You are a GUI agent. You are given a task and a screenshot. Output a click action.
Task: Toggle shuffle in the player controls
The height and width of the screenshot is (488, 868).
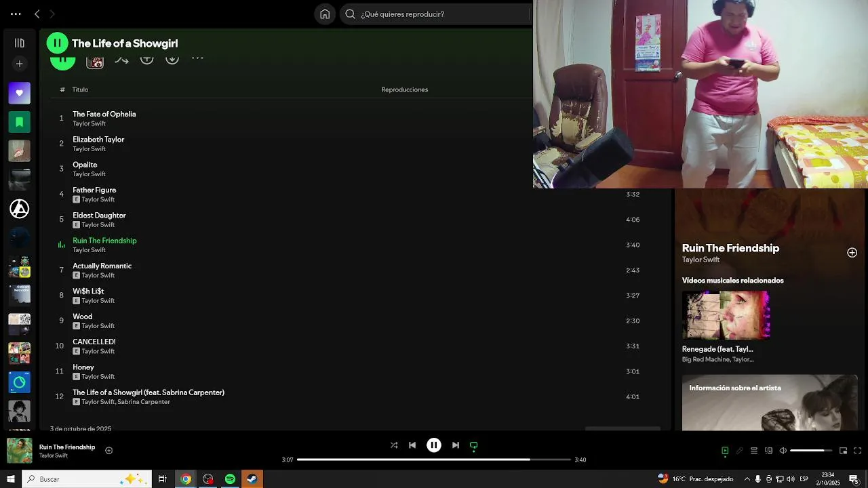pyautogui.click(x=394, y=445)
